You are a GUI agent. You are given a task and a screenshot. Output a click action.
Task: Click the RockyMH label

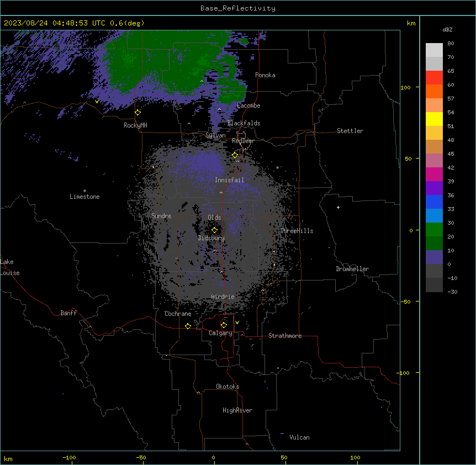click(135, 125)
